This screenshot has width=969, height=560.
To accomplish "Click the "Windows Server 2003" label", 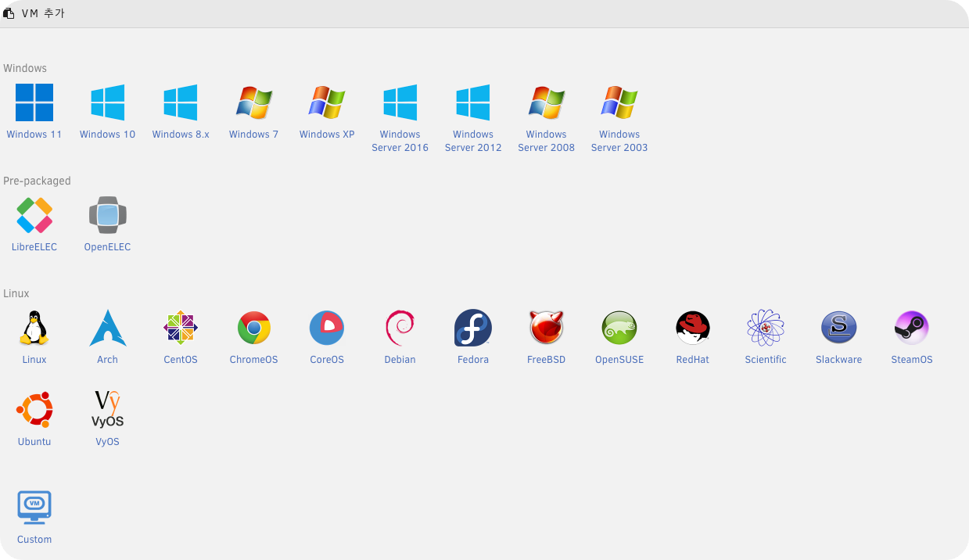I will [x=619, y=141].
